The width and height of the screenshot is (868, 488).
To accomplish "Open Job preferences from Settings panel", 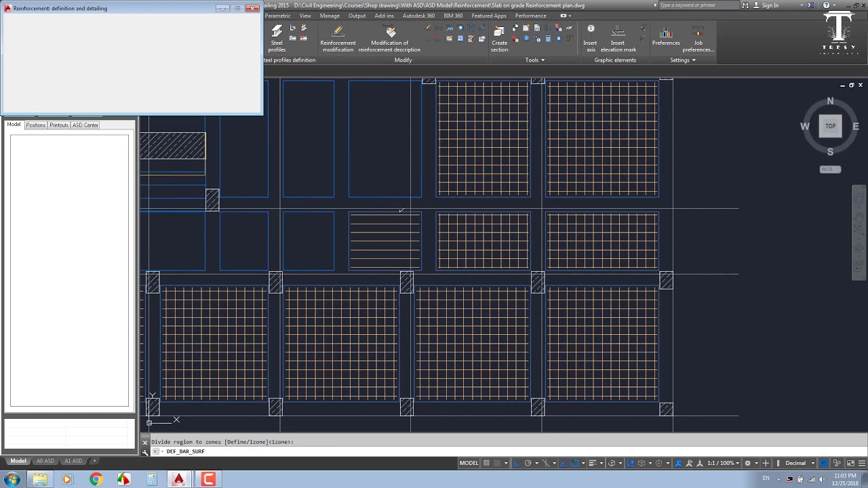I will 698,39.
